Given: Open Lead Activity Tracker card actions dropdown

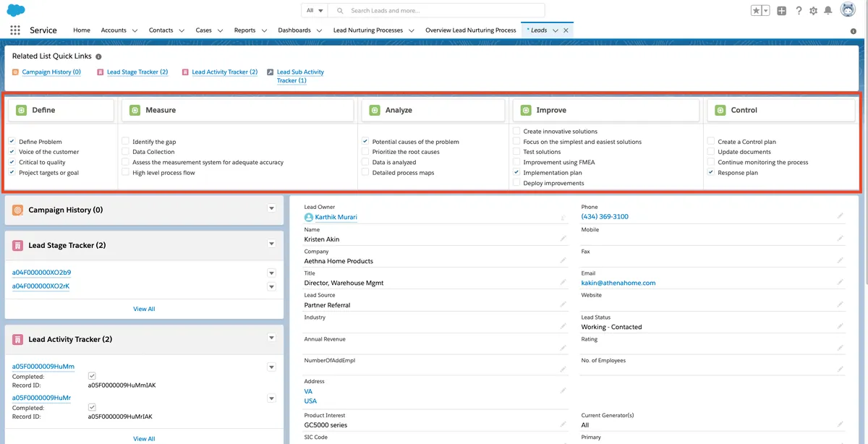Looking at the screenshot, I should [272, 338].
